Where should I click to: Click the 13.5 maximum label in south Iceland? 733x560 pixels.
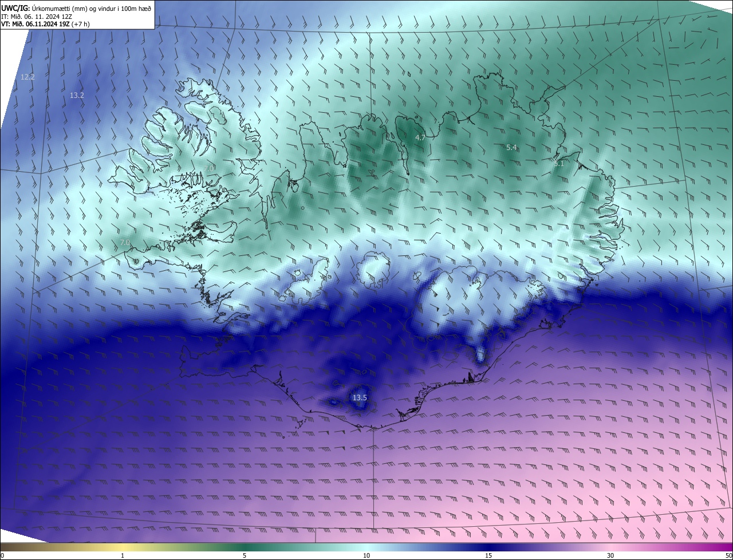pyautogui.click(x=360, y=397)
